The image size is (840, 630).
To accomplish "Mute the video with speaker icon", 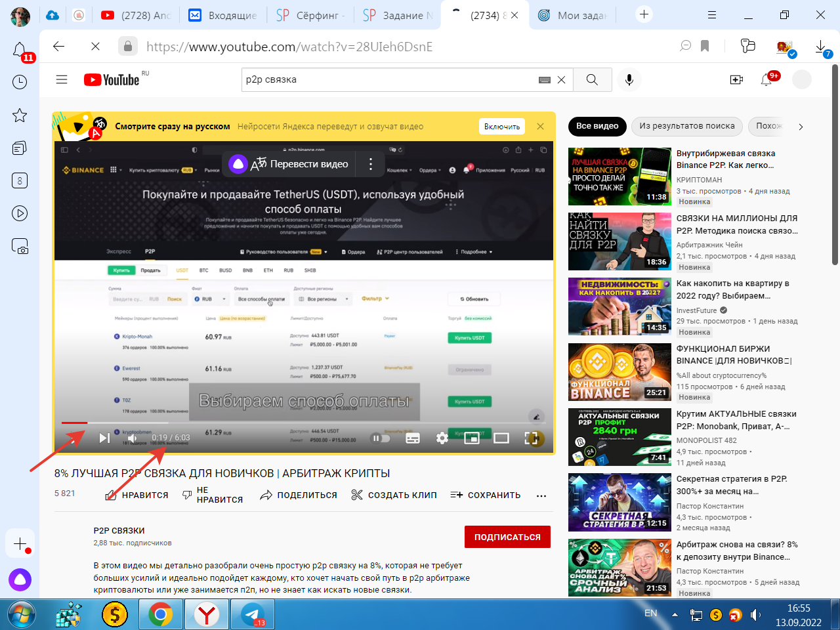I will 132,438.
